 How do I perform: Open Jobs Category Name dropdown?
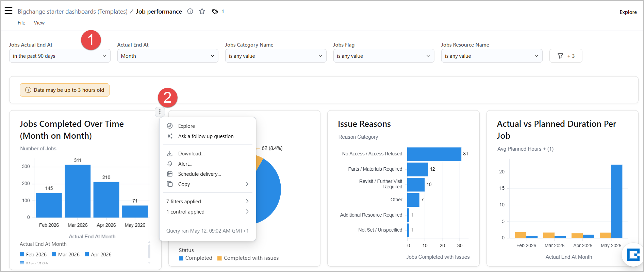tap(276, 56)
